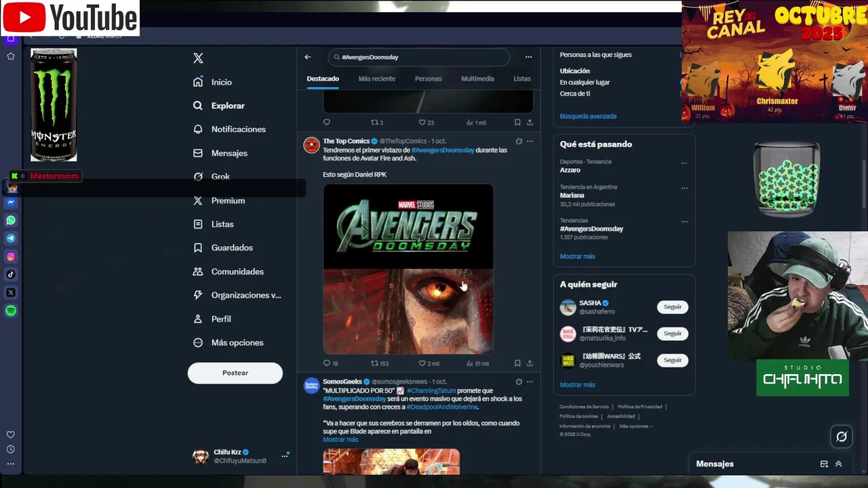868x488 pixels.
Task: Open SomosGeeks post image
Action: coord(391,462)
